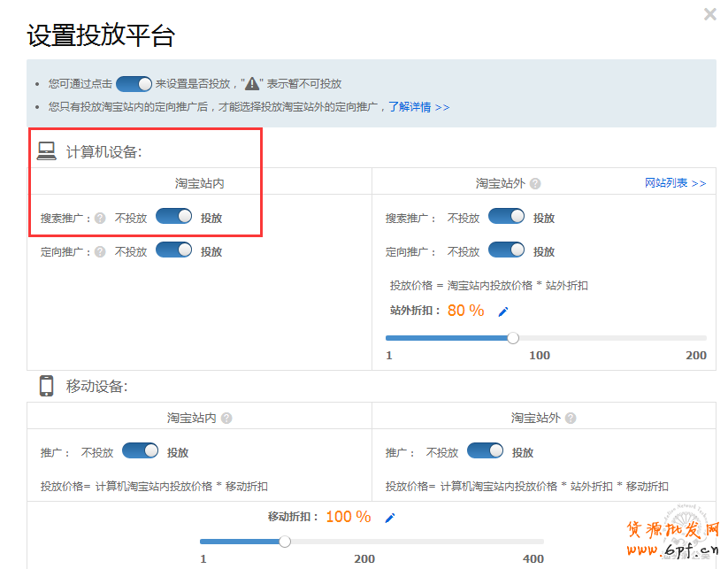Click help icon beside mobile 淘宝站内 header
The width and height of the screenshot is (728, 569).
pyautogui.click(x=226, y=419)
